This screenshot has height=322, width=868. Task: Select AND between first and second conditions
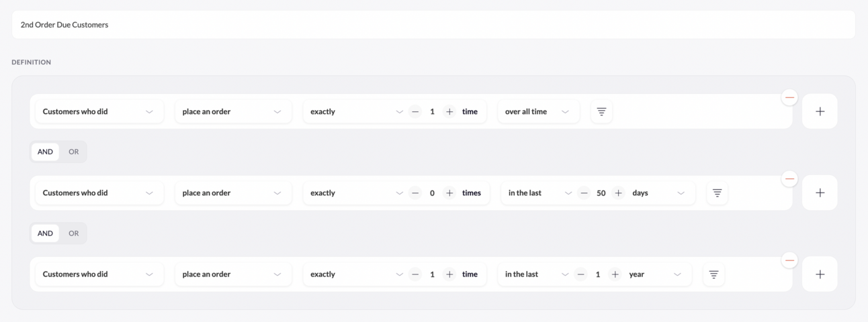45,152
